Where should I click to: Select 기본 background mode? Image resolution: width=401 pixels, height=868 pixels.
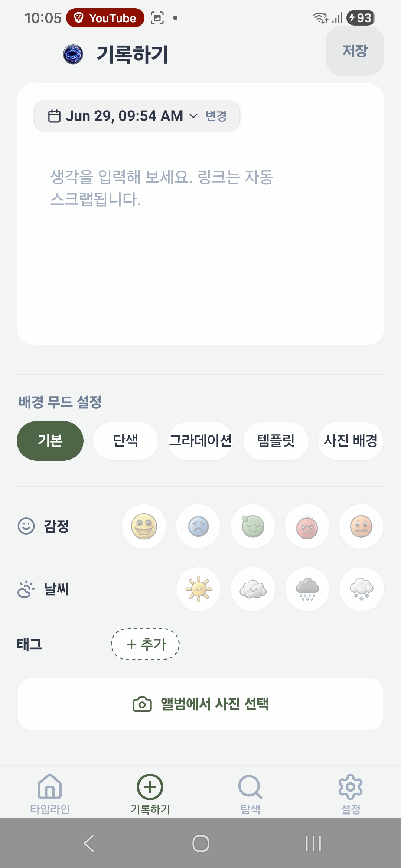pyautogui.click(x=50, y=441)
